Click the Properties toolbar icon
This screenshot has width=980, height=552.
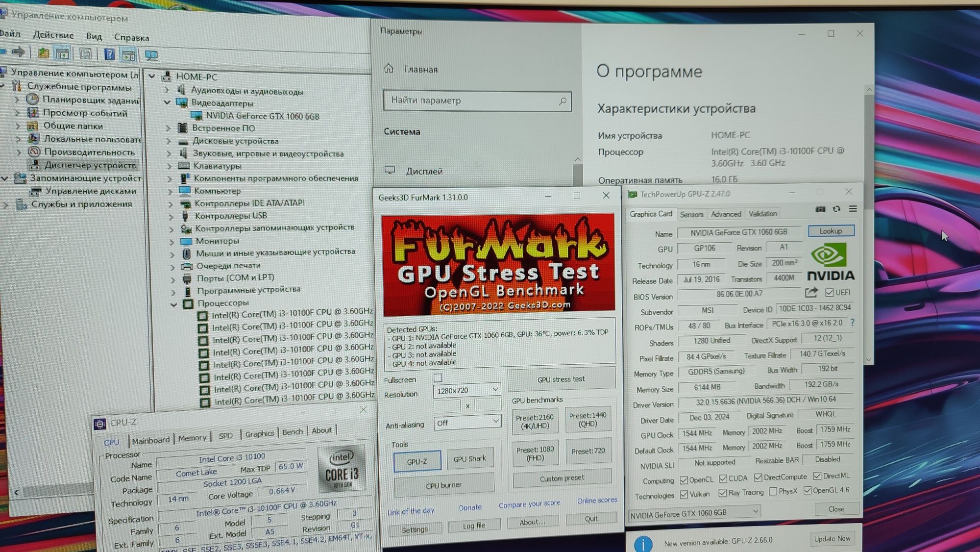[x=85, y=54]
